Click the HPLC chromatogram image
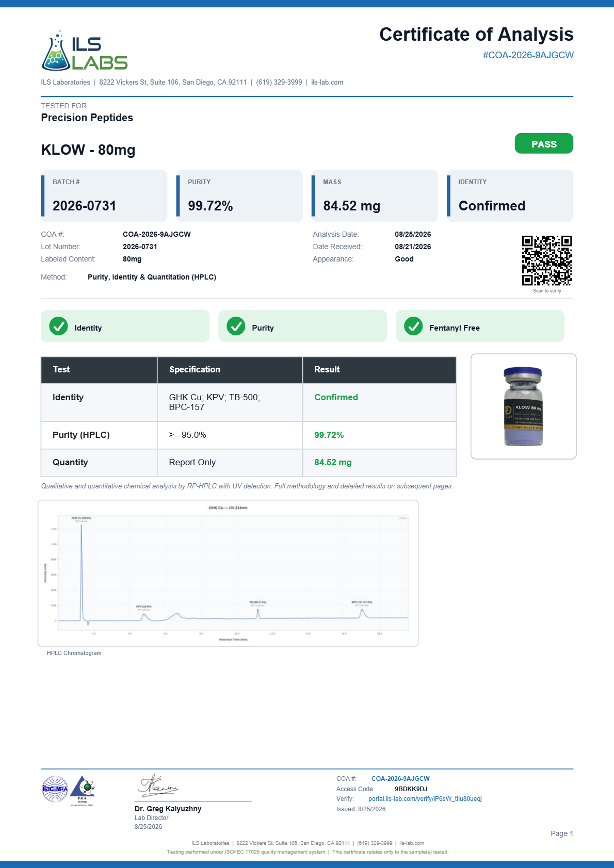614x868 pixels. pos(228,573)
